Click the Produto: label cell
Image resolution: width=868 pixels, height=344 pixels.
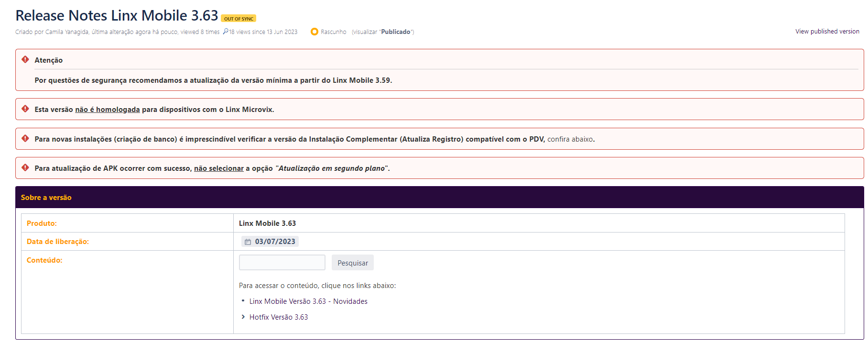coord(127,223)
